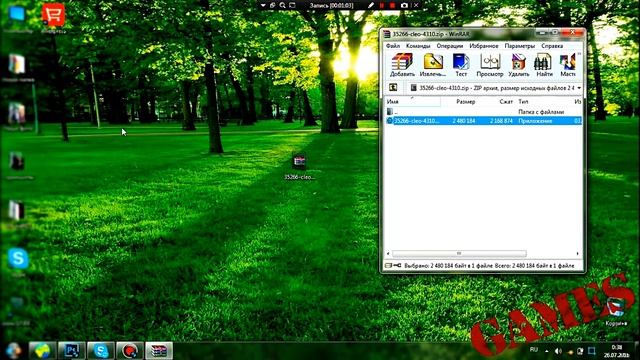640x360 pixels.
Task: Switch to Skype in the taskbar
Action: tap(101, 351)
